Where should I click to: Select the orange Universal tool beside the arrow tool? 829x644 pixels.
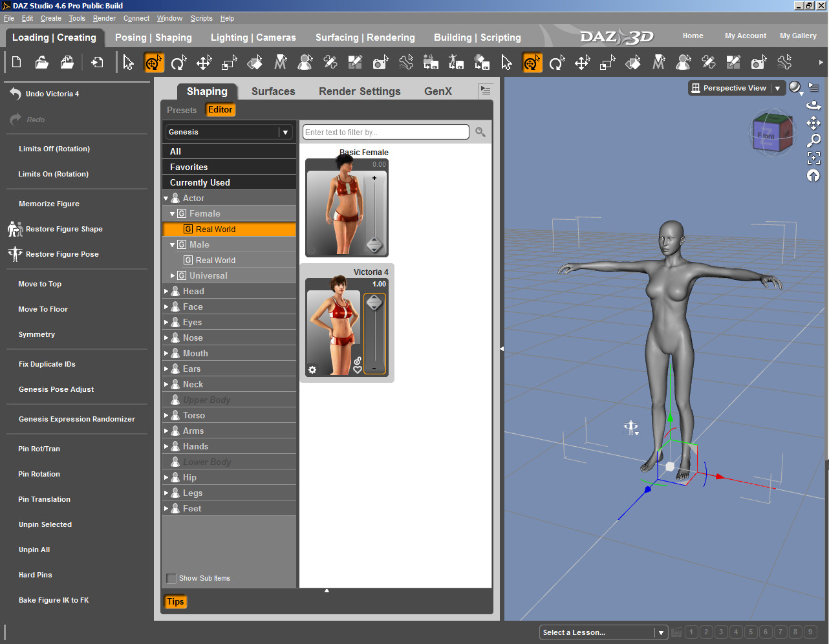154,63
